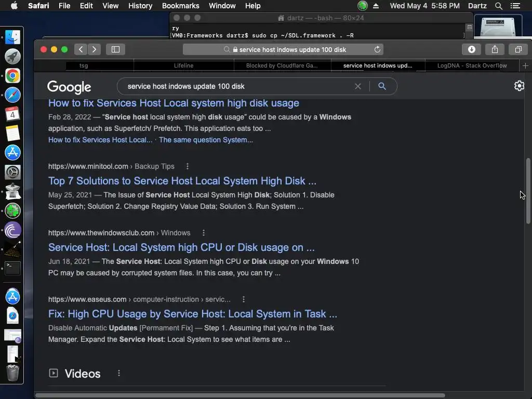The height and width of the screenshot is (399, 532).
Task: Switch to LogDNA - Stack Overflow tab
Action: click(472, 65)
